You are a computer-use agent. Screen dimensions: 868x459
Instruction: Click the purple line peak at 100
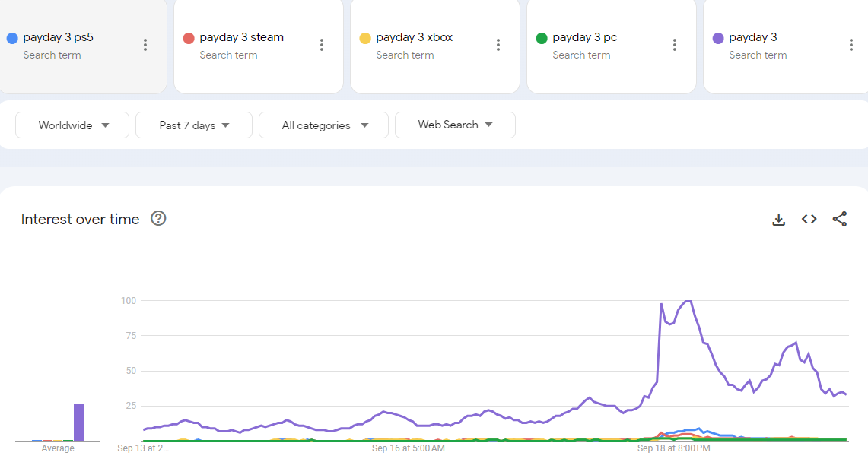click(x=688, y=302)
